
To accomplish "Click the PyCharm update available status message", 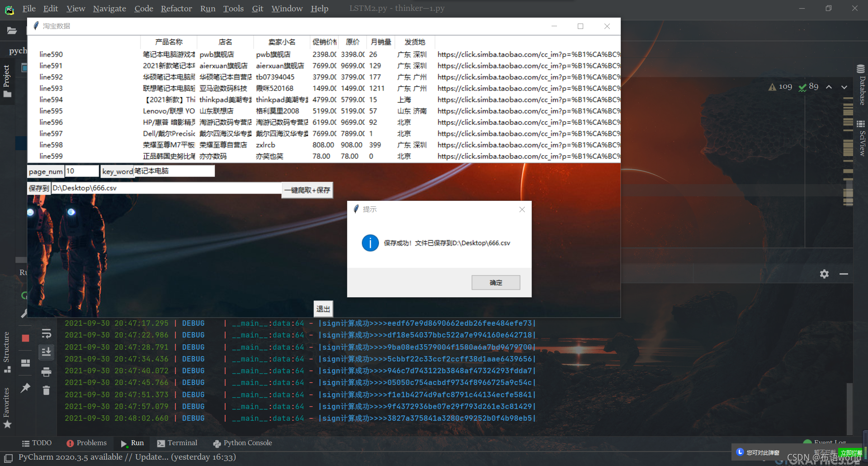I will tap(127, 457).
